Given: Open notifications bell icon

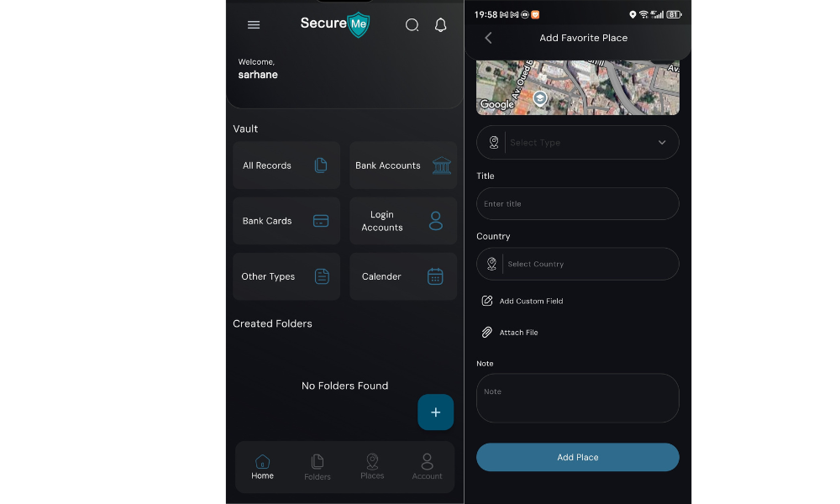Looking at the screenshot, I should click(440, 24).
